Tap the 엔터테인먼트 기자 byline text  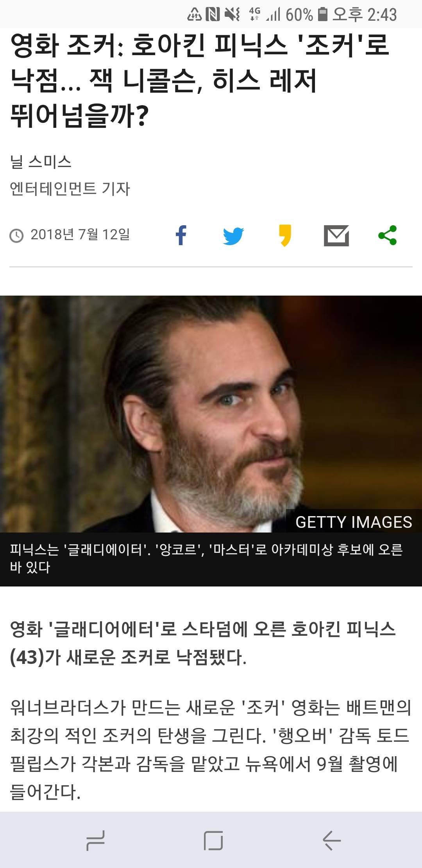pyautogui.click(x=70, y=188)
